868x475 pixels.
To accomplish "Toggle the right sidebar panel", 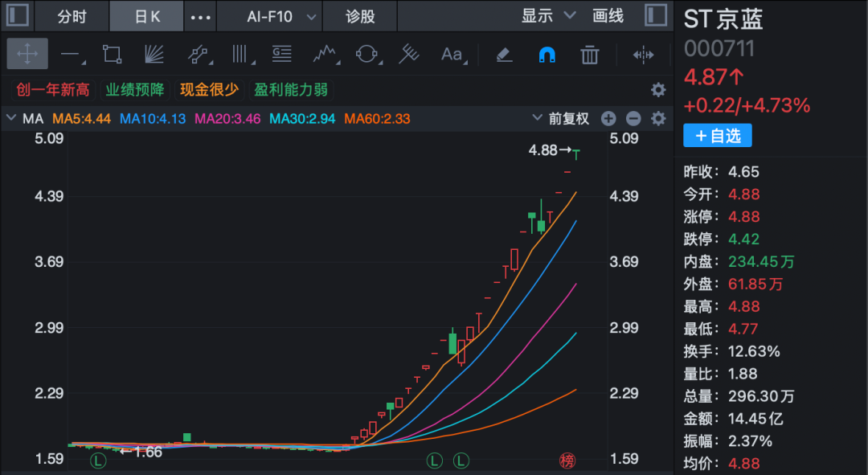I will 655,15.
